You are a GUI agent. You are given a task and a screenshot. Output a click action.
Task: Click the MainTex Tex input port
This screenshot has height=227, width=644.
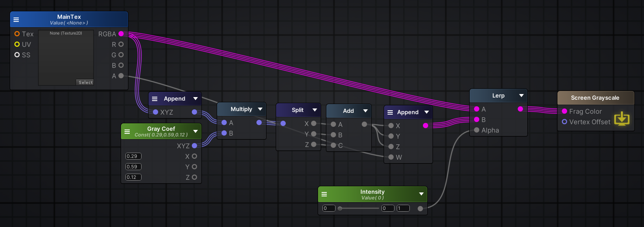click(17, 34)
